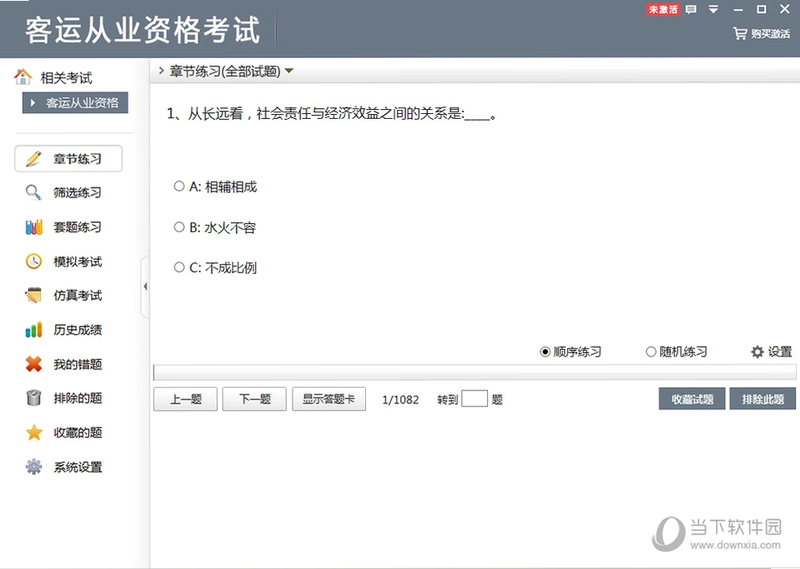800x569 pixels.
Task: Open the 仿真考试 menu item
Action: (x=78, y=295)
